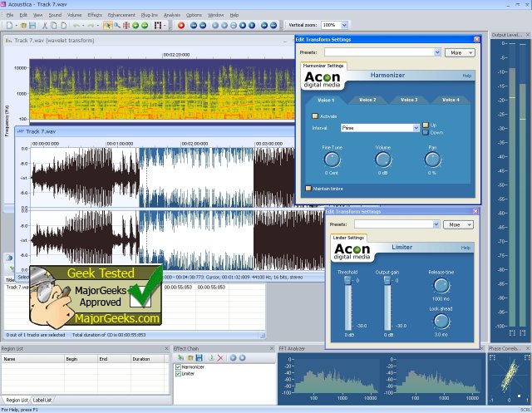The image size is (532, 413).
Task: Click the Pan knob
Action: (x=432, y=160)
